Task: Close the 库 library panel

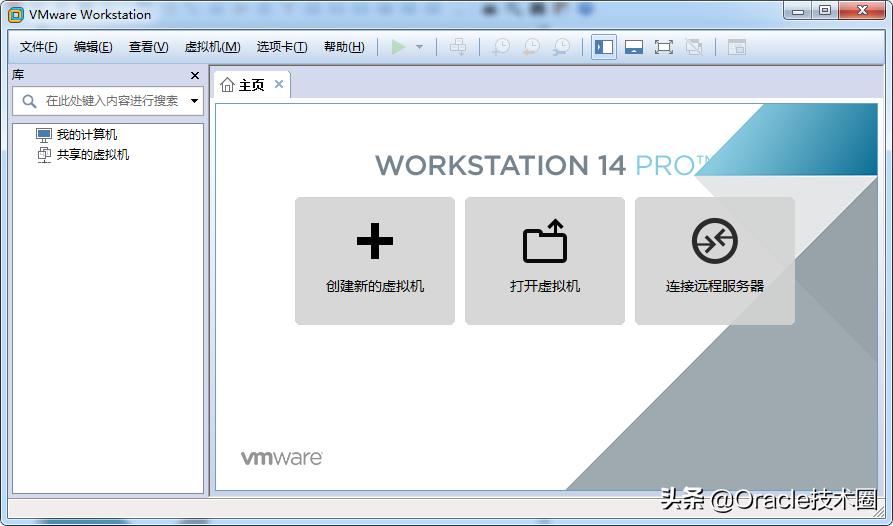Action: click(x=195, y=76)
